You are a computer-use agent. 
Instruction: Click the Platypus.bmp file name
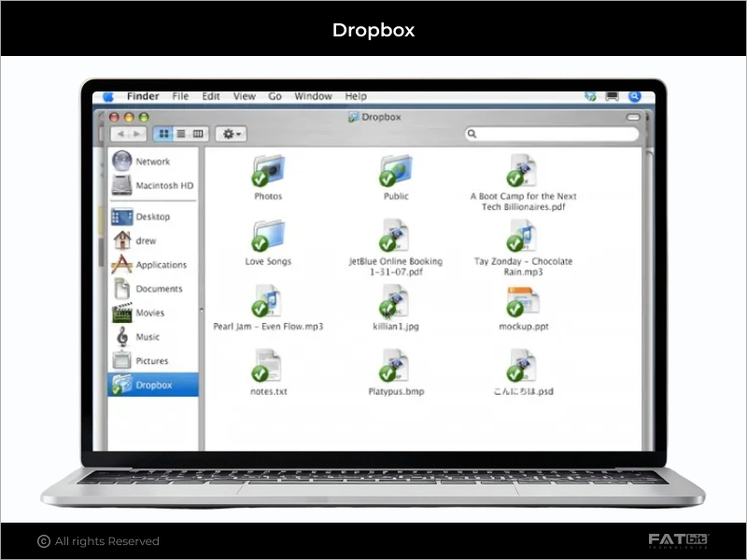[x=396, y=391]
